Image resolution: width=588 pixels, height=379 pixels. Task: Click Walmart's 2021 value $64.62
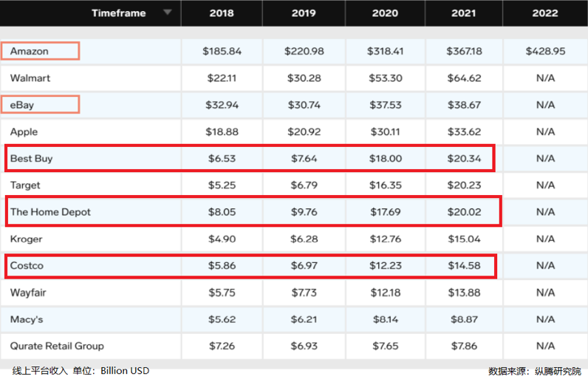pyautogui.click(x=464, y=78)
